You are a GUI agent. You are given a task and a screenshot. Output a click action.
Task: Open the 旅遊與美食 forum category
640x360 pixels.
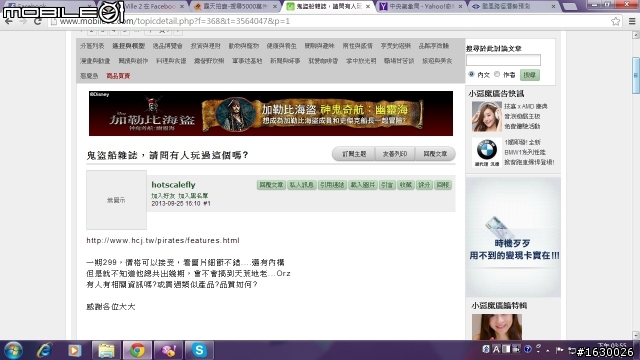(437, 61)
